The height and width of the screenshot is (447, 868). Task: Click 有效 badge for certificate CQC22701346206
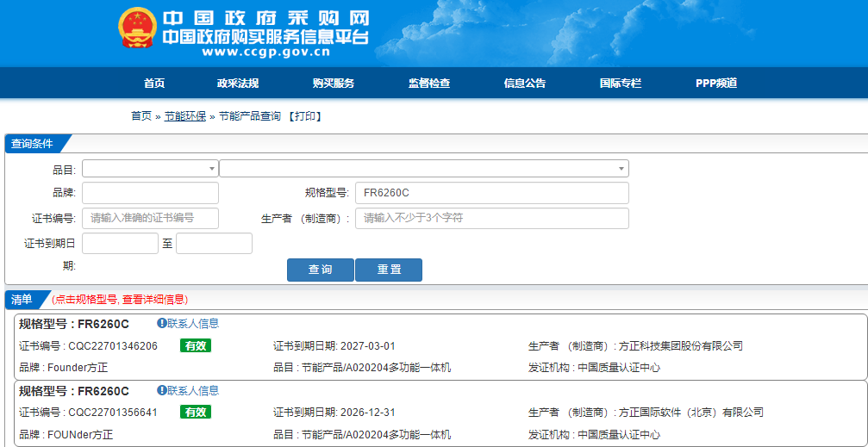pyautogui.click(x=196, y=345)
